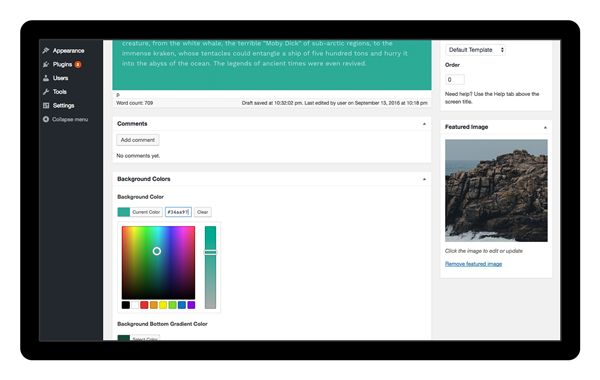
Task: Select the orange palette swatch
Action: point(154,305)
